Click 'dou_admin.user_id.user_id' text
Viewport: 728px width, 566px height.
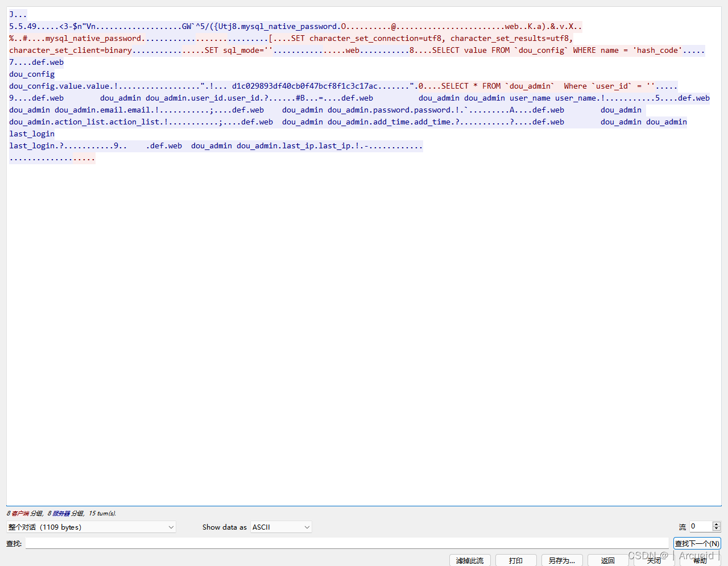click(x=202, y=98)
